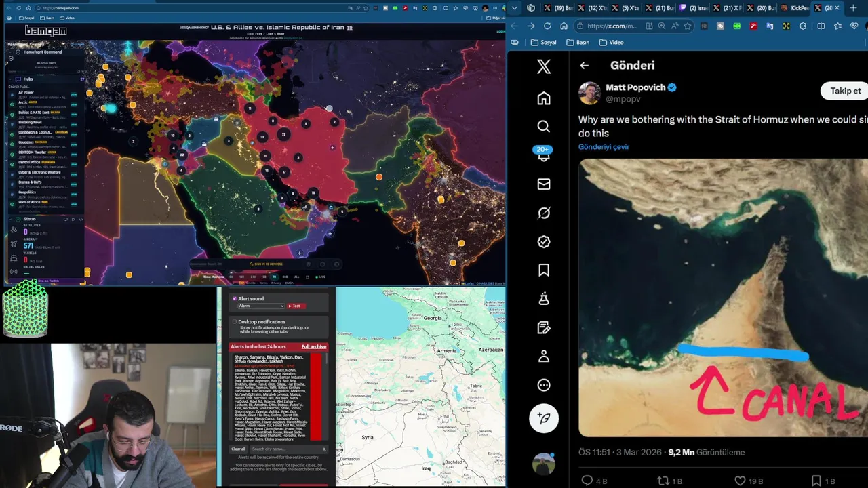Open the X More (three dots circle) icon
This screenshot has height=488, width=868.
point(543,385)
